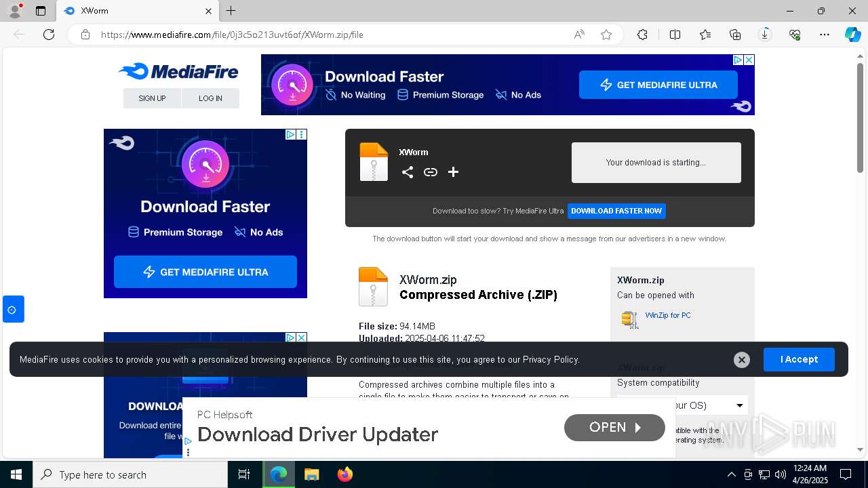Launch Firefox from taskbar
The height and width of the screenshot is (488, 868).
(x=345, y=474)
